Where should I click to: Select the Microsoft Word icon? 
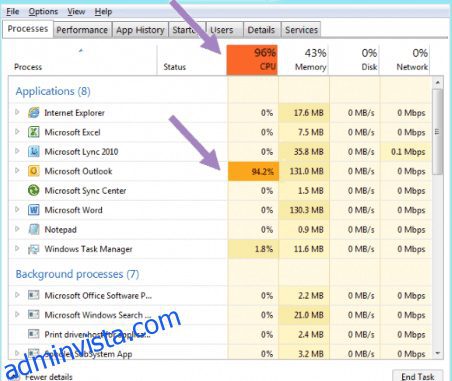[x=34, y=210]
